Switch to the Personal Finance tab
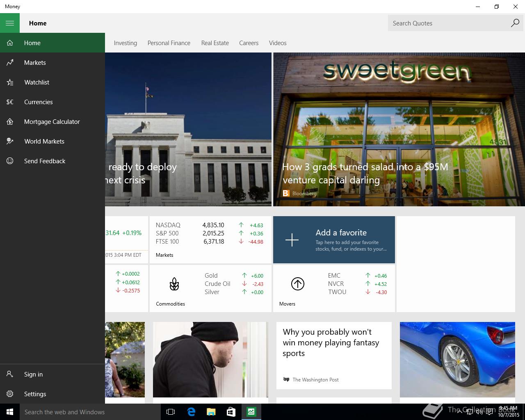525x420 pixels. click(169, 43)
